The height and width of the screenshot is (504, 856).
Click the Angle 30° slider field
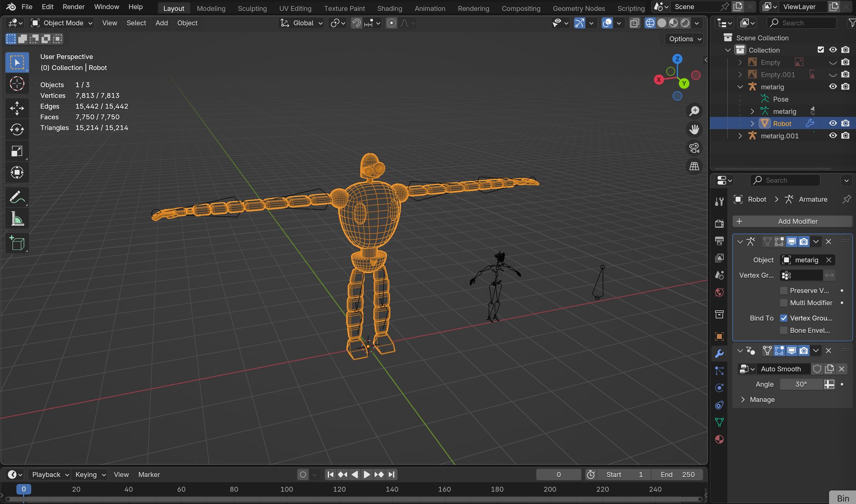(801, 384)
